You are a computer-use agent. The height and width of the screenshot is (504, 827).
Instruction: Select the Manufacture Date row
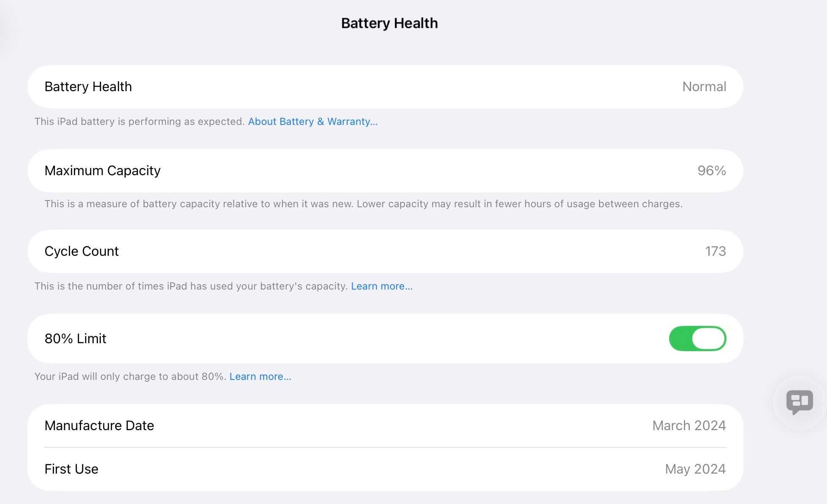click(x=385, y=425)
